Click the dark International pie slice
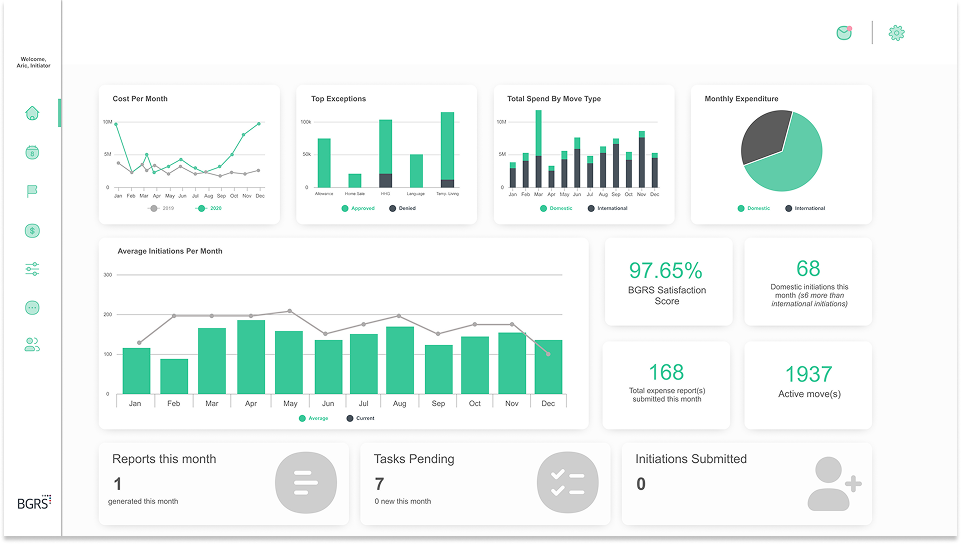 763,135
